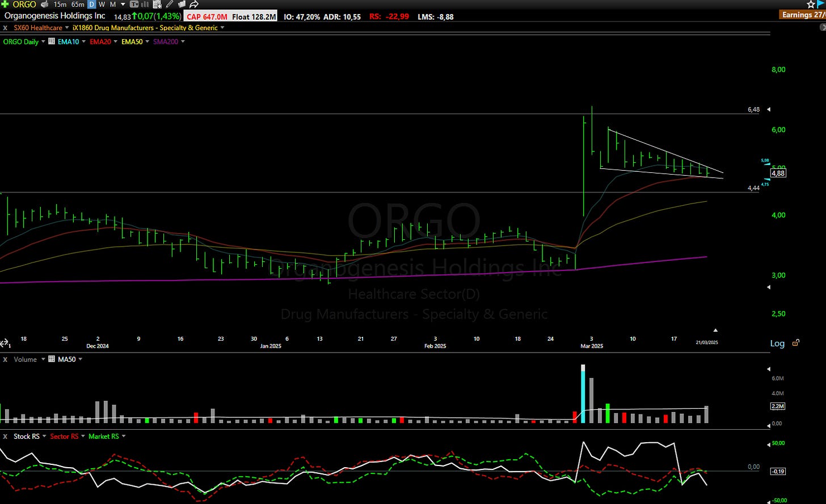The height and width of the screenshot is (504, 826).
Task: Expand the SX60 Healthcare dropdown arrow
Action: tap(67, 27)
